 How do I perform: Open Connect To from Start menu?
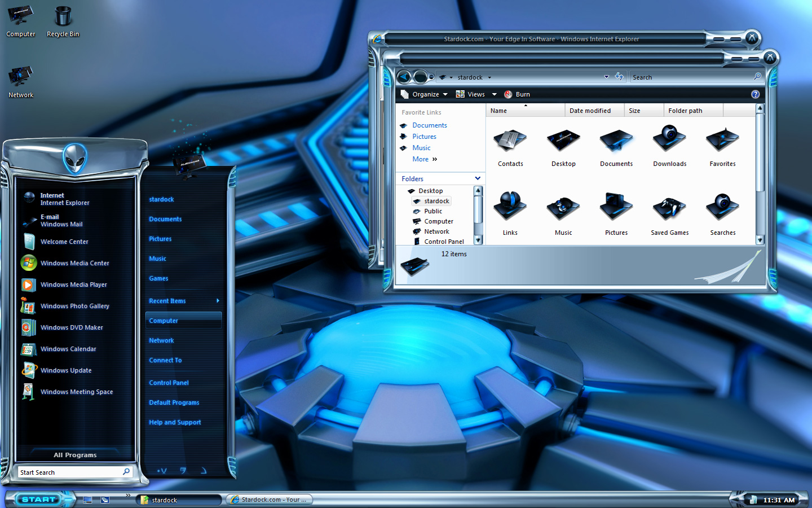[165, 360]
